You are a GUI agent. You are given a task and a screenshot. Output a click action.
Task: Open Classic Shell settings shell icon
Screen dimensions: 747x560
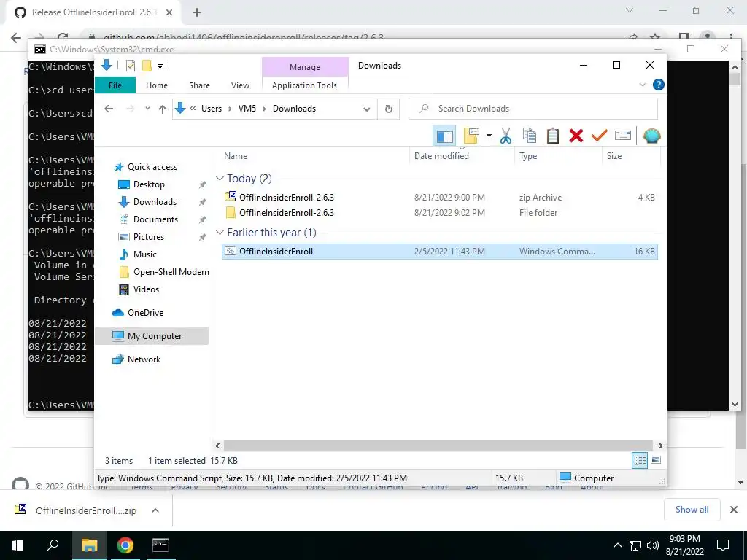651,136
